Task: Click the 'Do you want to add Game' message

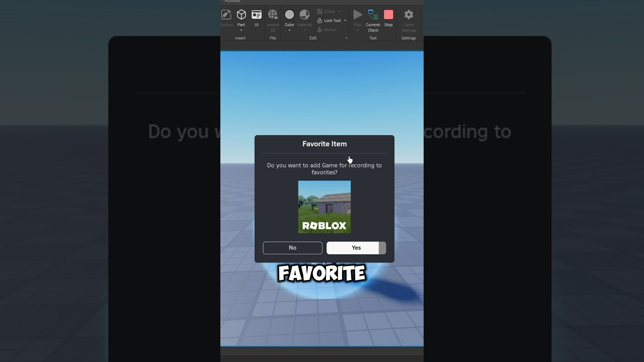Action: pyautogui.click(x=325, y=169)
